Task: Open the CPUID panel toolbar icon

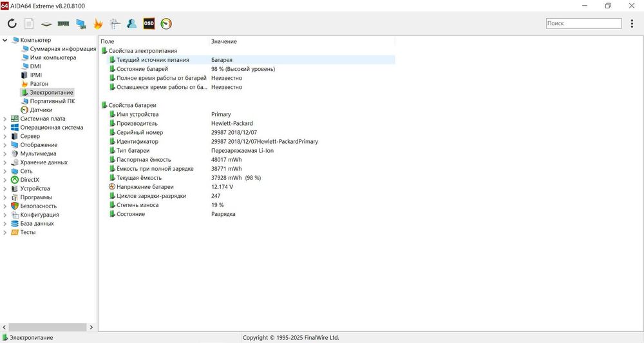Action: 115,23
